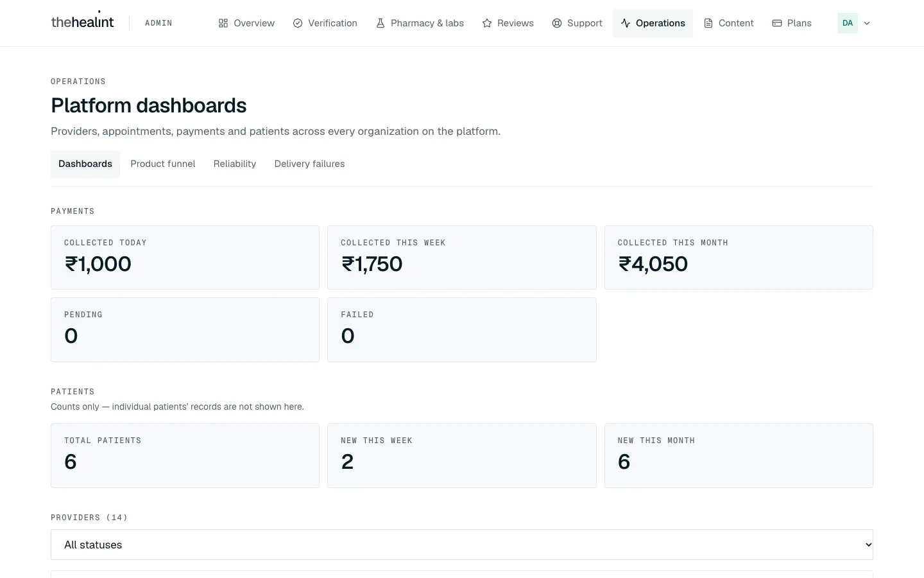Click the Platform dashboards heading
This screenshot has width=924, height=578.
pyautogui.click(x=149, y=105)
